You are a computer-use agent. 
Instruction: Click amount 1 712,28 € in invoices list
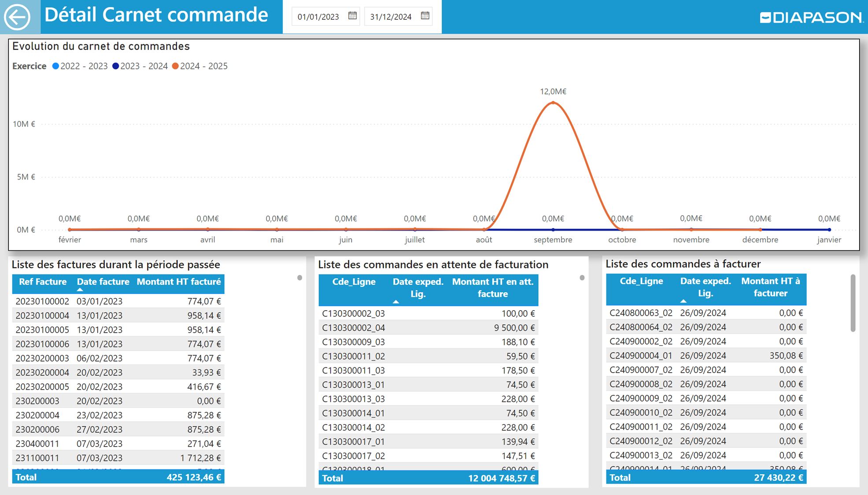click(x=200, y=458)
